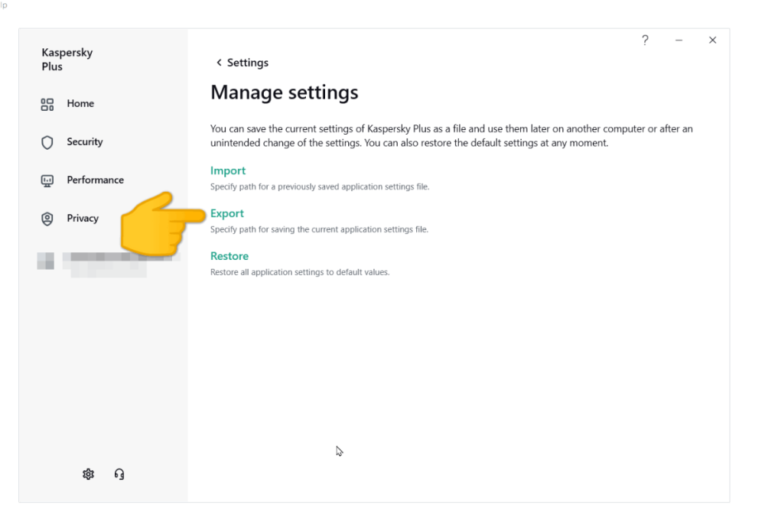Open help with the question mark icon
This screenshot has height=532, width=765.
[645, 41]
